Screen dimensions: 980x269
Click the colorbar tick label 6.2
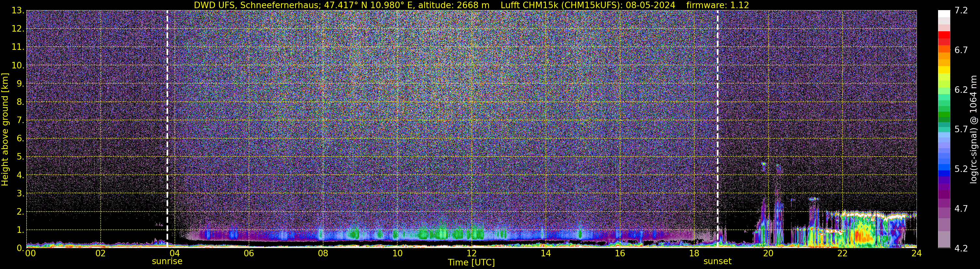[961, 90]
